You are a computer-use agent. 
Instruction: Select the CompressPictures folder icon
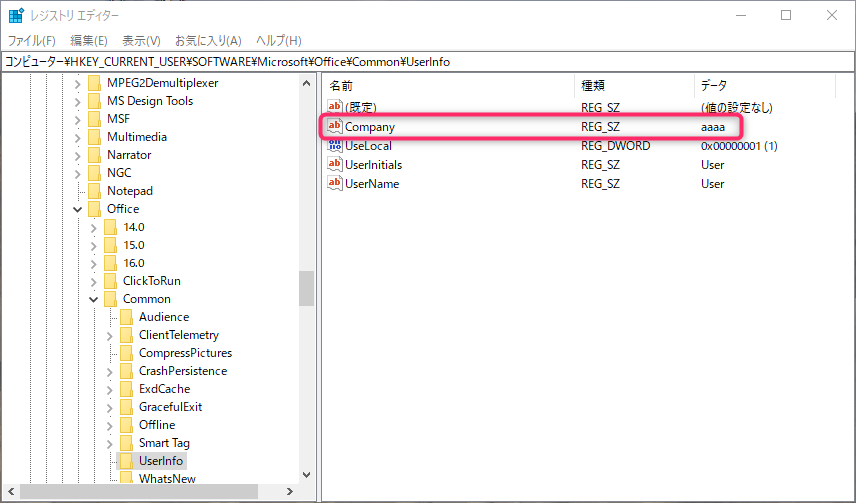[126, 353]
